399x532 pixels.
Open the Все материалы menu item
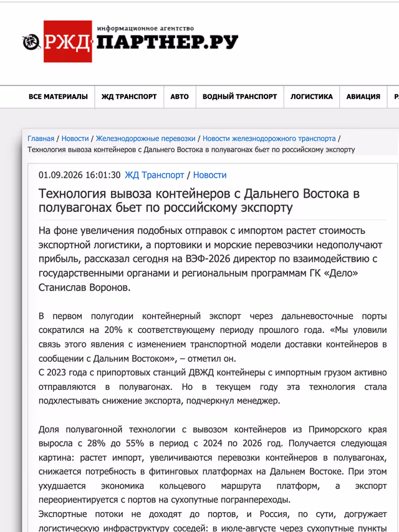tap(58, 97)
